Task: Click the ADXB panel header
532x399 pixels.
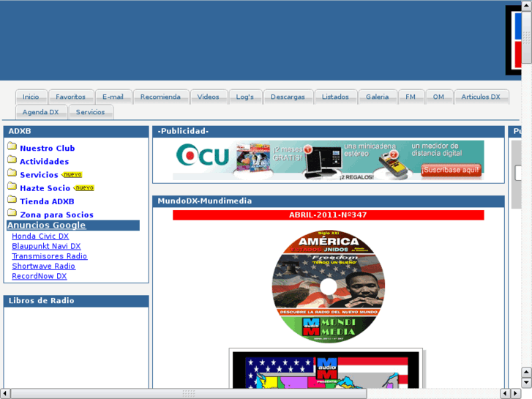Action: pos(76,132)
